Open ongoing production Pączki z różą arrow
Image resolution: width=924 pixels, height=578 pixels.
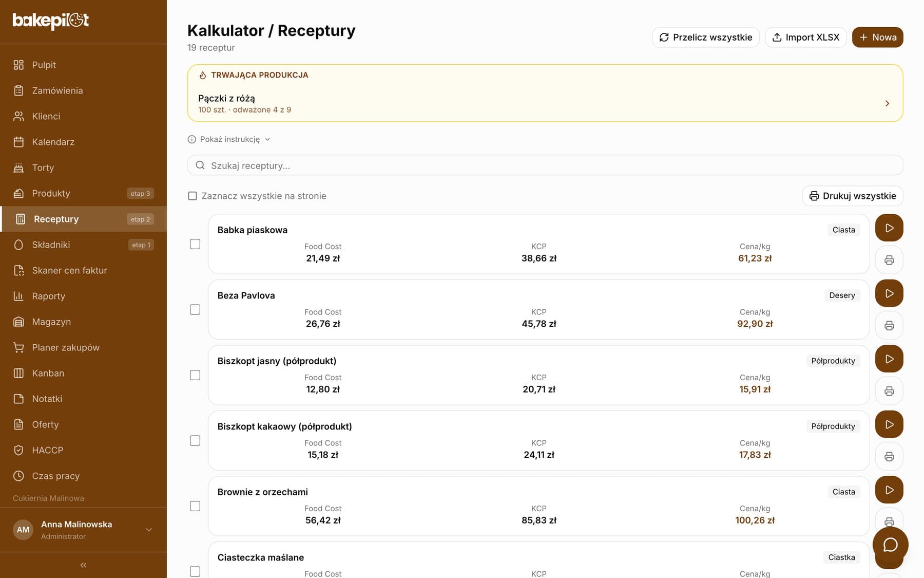(x=887, y=103)
